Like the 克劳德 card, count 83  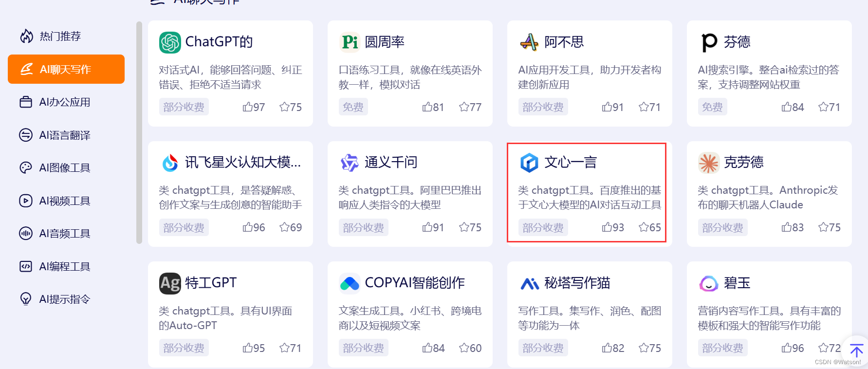click(x=793, y=227)
